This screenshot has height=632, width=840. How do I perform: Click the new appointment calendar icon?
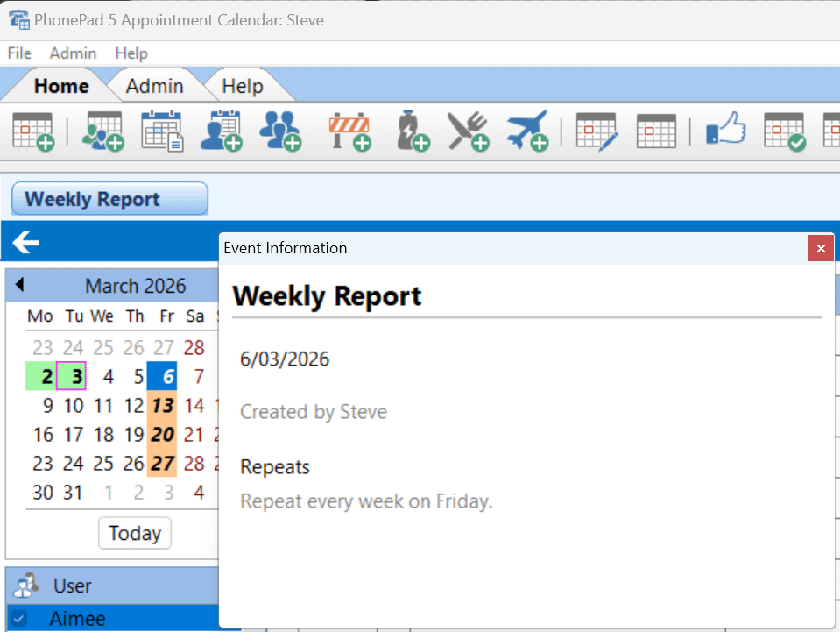pos(33,131)
